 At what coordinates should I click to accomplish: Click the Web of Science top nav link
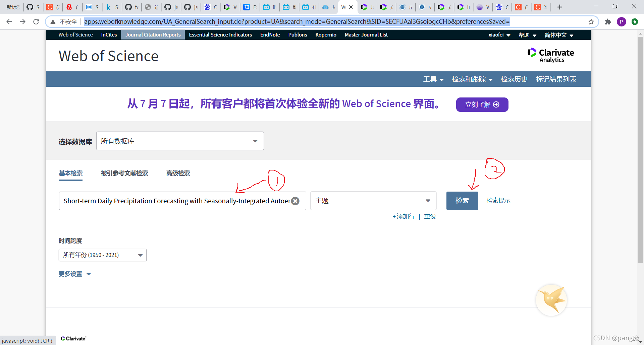[x=75, y=35]
